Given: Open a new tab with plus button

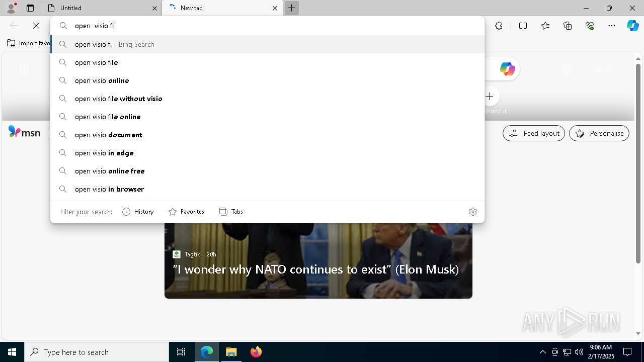Looking at the screenshot, I should [x=291, y=8].
